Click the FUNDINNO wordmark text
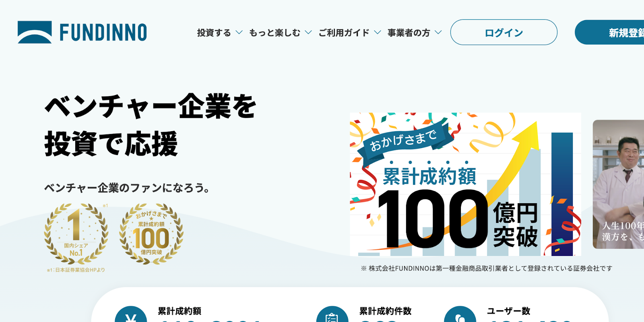The height and width of the screenshot is (322, 644). pyautogui.click(x=103, y=32)
